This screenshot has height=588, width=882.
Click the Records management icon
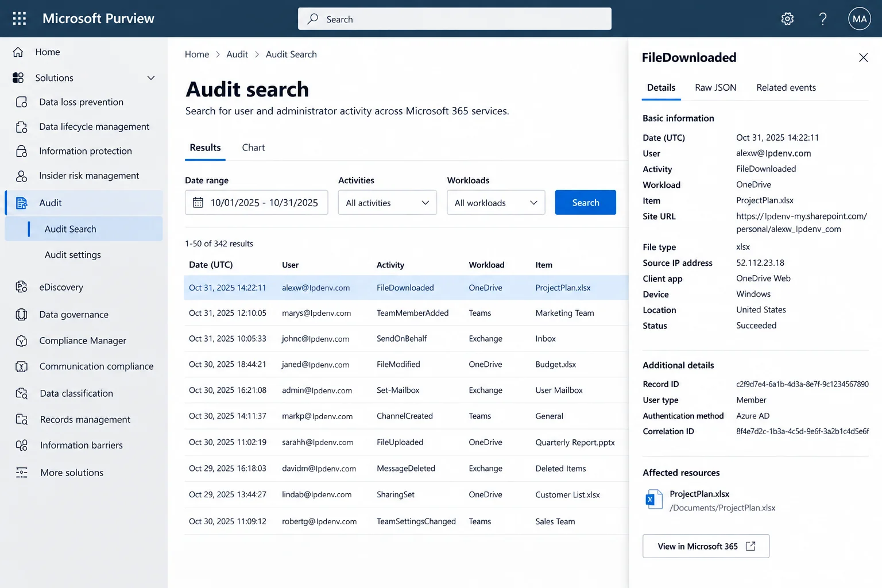coord(22,419)
